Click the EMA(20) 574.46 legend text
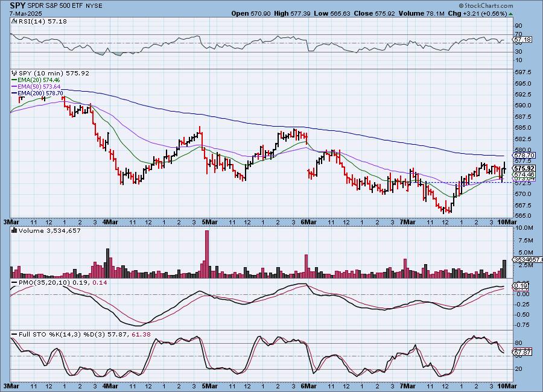 (x=39, y=80)
